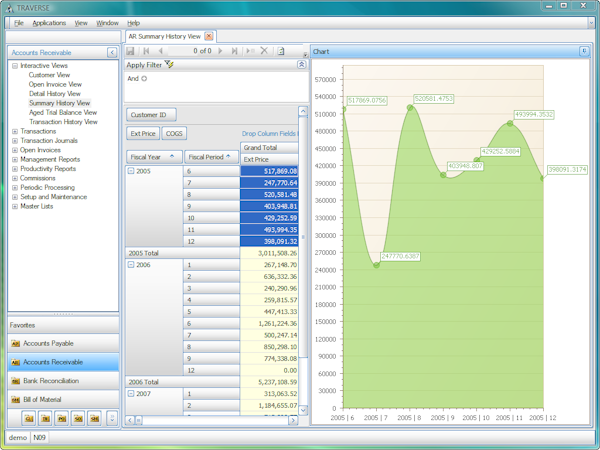Jump to last record arrow
The width and height of the screenshot is (600, 450).
(235, 51)
